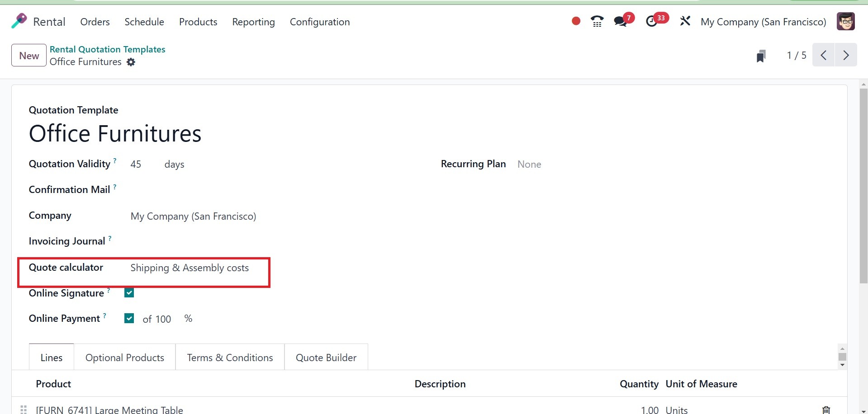868x414 pixels.
Task: Click the Units cell in the first line
Action: (677, 409)
